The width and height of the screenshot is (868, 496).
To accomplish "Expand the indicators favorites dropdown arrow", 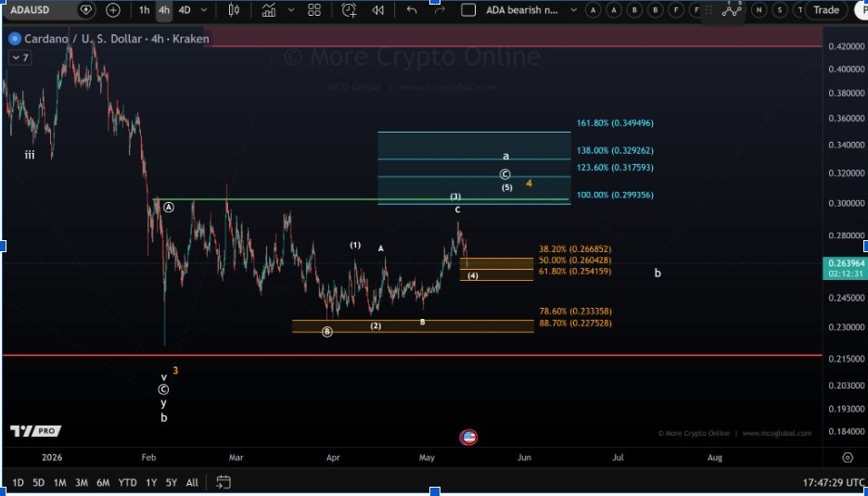I will (291, 10).
